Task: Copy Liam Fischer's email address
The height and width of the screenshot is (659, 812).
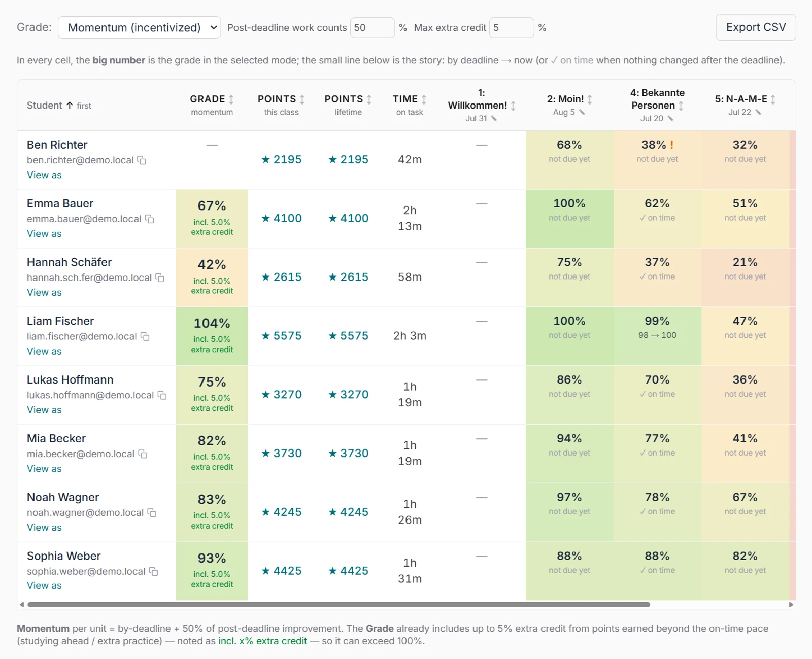Action: (x=145, y=337)
